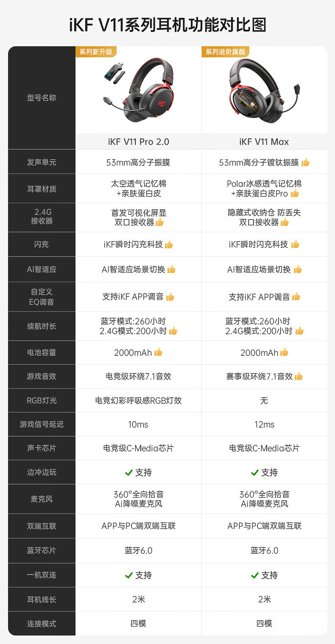This screenshot has height=644, width=335.
Task: Click the 续航时长 row label
Action: (42, 326)
